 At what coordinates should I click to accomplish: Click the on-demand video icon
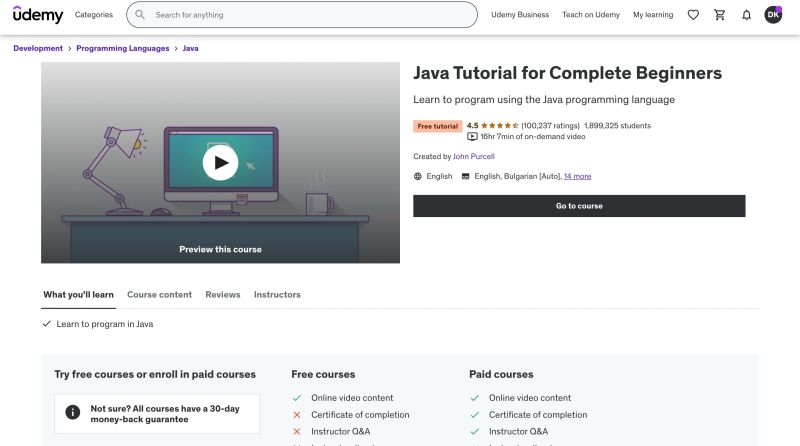[x=472, y=137]
